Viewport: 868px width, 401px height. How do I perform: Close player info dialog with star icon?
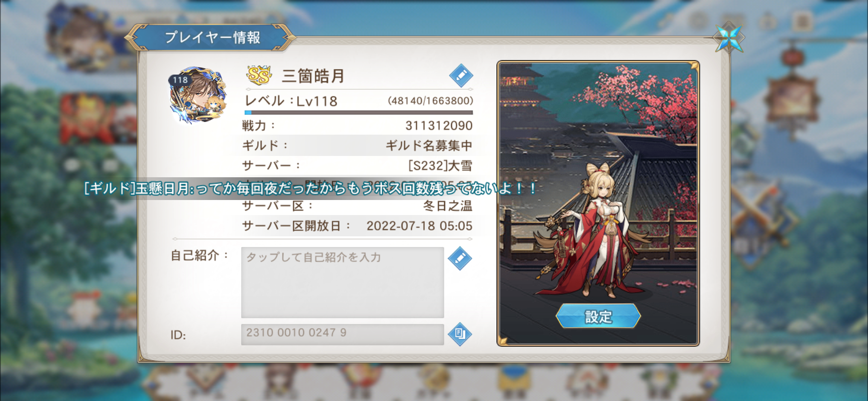click(x=729, y=37)
